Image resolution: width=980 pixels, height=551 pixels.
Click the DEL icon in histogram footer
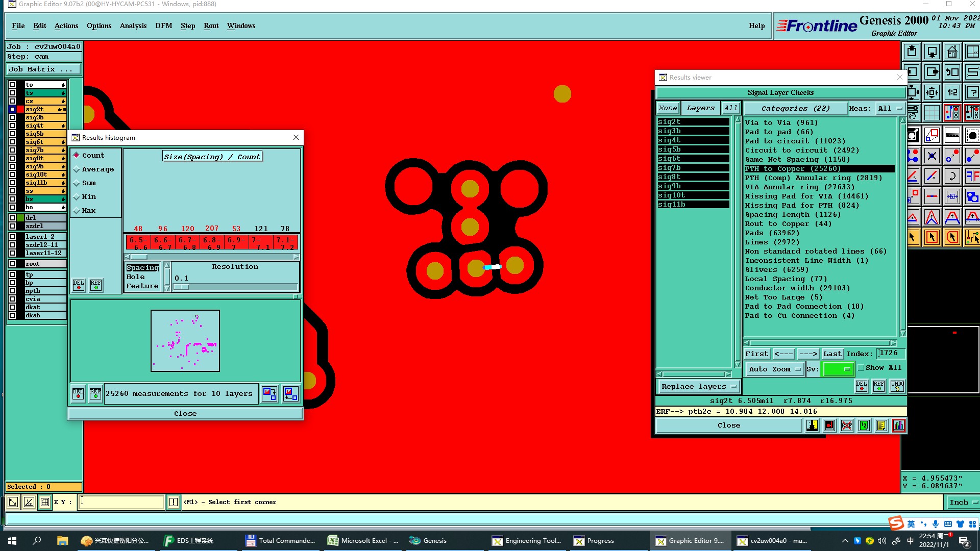point(78,394)
